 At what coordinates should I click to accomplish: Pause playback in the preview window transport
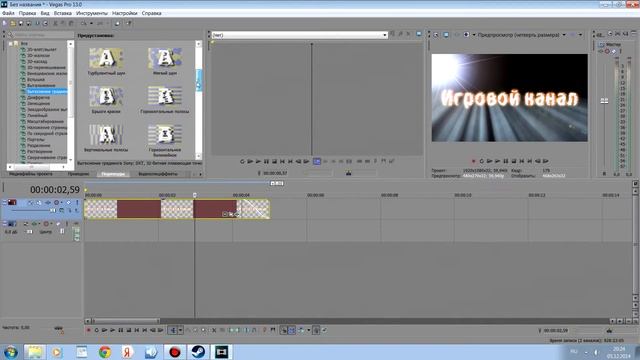(506, 161)
